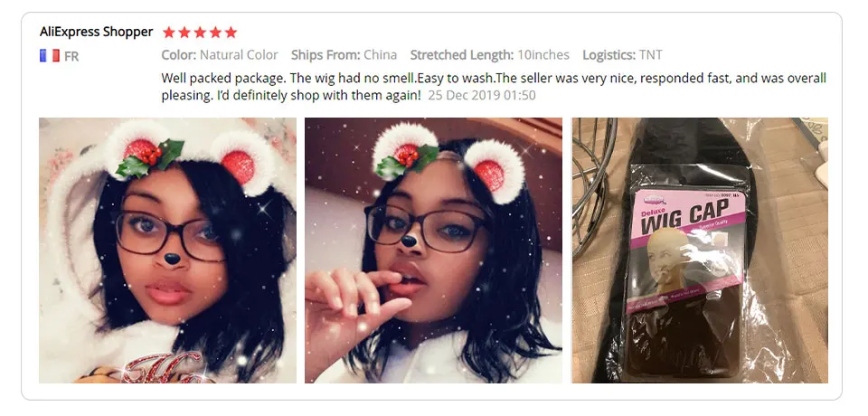Click the Natural Color value

tap(239, 55)
